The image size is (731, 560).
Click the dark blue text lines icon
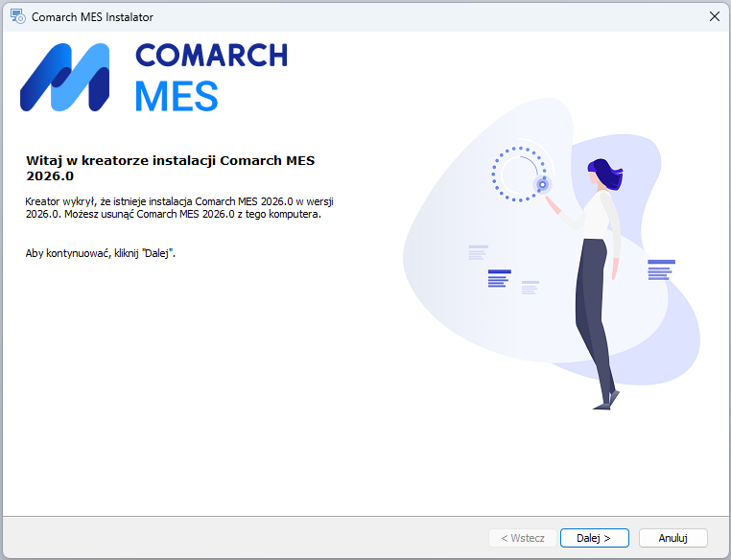(x=499, y=278)
